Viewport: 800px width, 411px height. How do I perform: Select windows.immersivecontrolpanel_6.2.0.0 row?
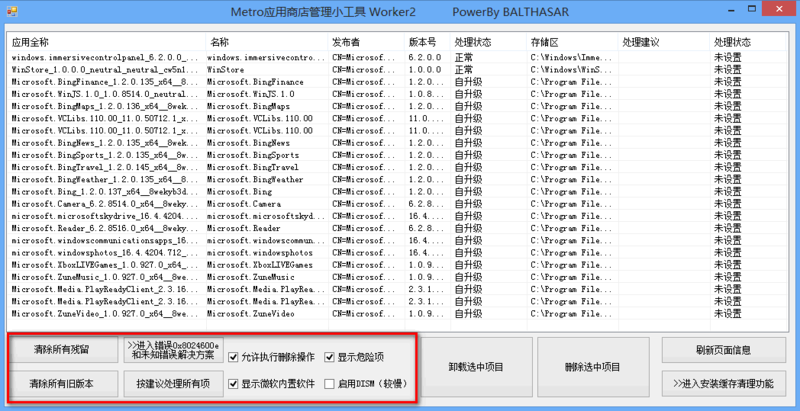pyautogui.click(x=396, y=57)
